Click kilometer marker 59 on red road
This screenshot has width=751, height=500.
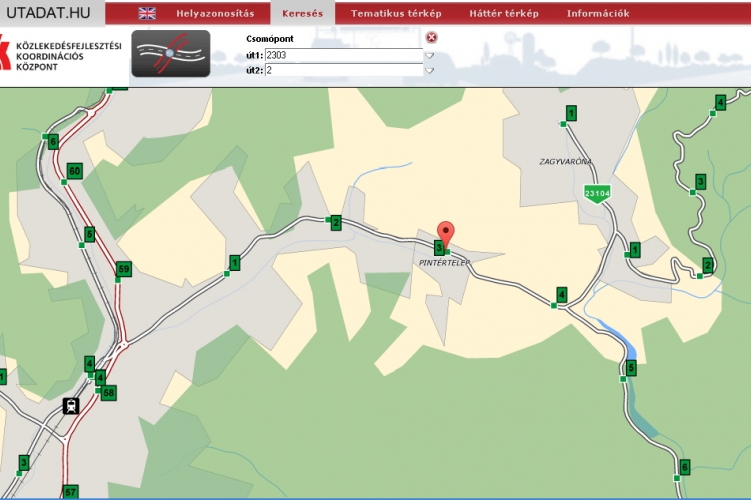[124, 269]
